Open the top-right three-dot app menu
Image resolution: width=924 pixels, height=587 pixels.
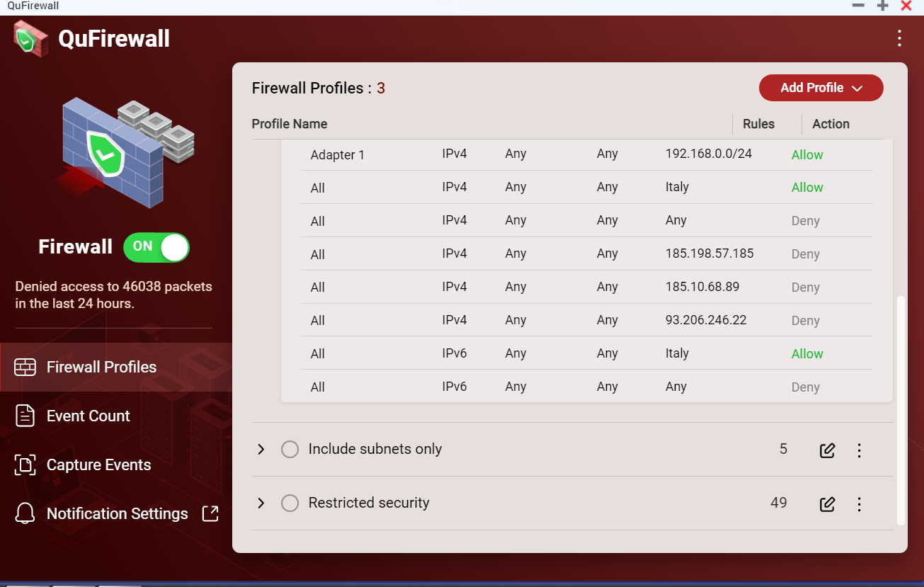click(x=899, y=38)
